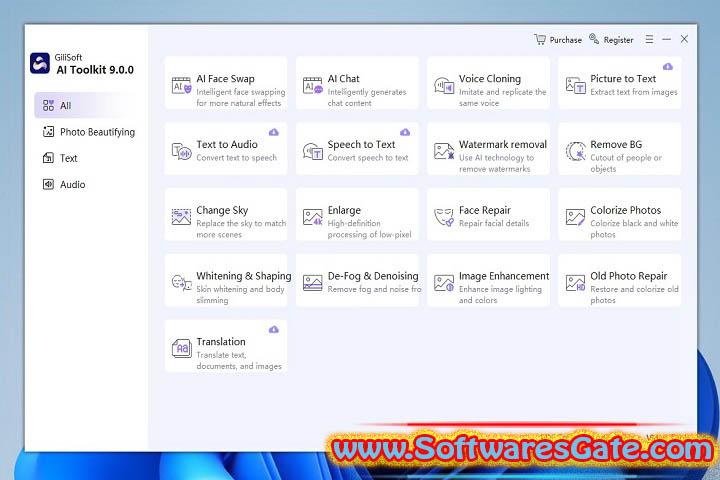Image resolution: width=720 pixels, height=480 pixels.
Task: Open the Picture to Text icon
Action: tap(575, 85)
